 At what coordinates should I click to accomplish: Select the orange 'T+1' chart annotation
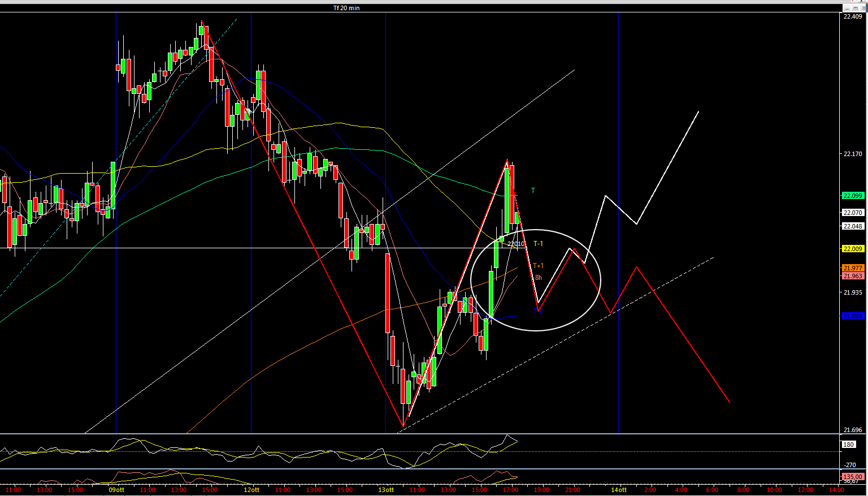click(539, 266)
